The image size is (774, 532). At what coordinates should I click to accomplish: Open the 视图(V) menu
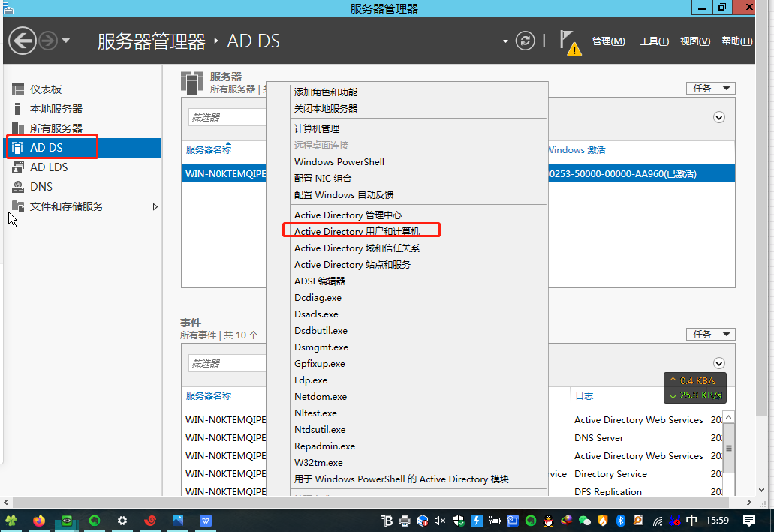[695, 41]
